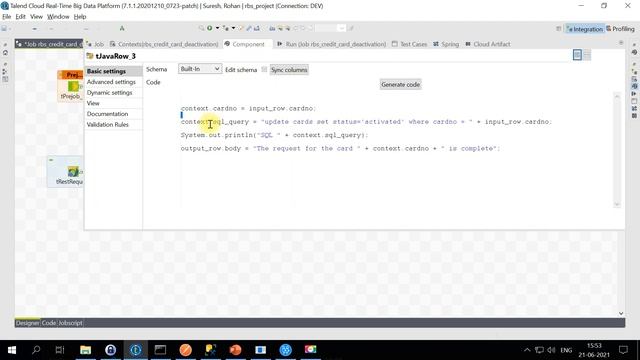Select Basic settings in the component sidebar
This screenshot has width=640, height=360.
point(113,71)
